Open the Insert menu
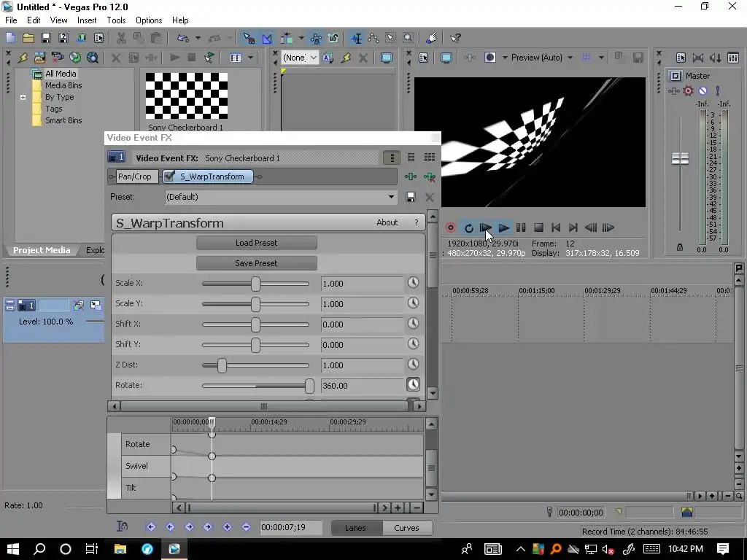Screen dimensions: 747x560 [87, 20]
